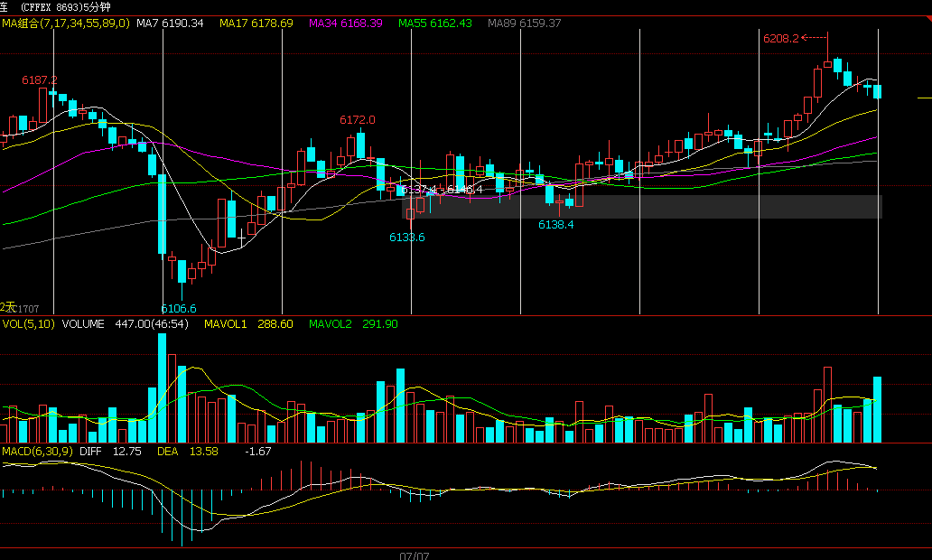
Task: Click the 6208.2 high price marker
Action: (780, 39)
